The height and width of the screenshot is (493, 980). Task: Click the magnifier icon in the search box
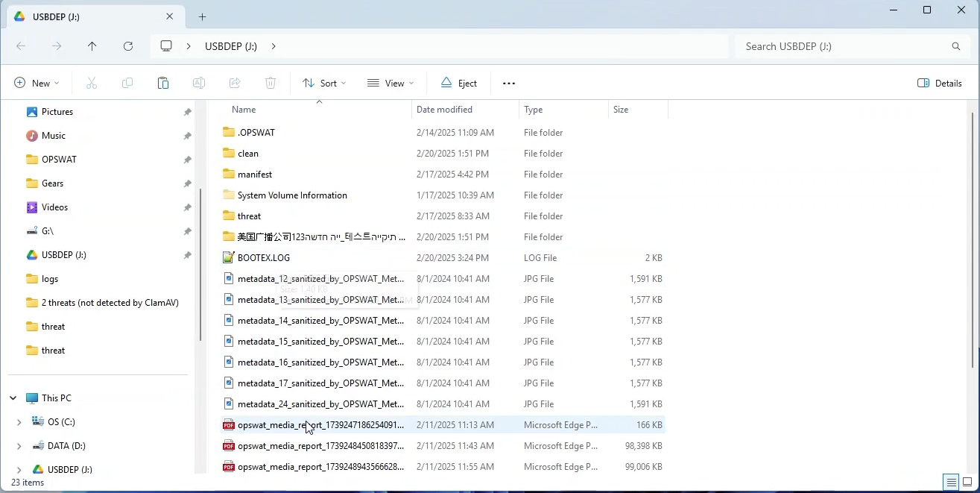coord(956,46)
